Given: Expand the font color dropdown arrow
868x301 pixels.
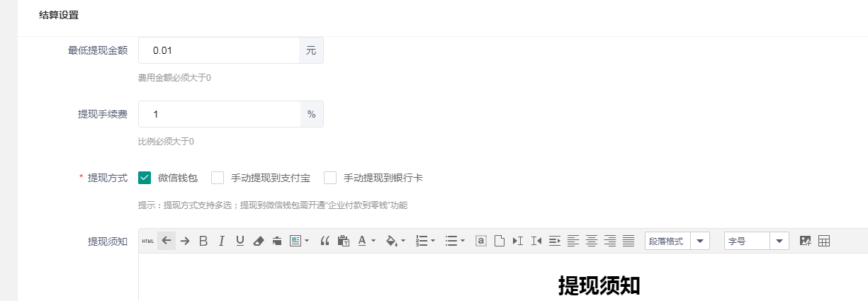Looking at the screenshot, I should [x=373, y=241].
